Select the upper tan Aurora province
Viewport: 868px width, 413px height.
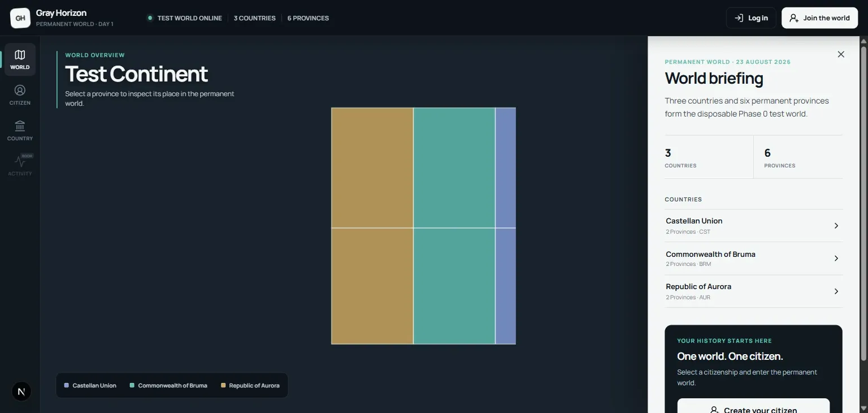(x=372, y=167)
